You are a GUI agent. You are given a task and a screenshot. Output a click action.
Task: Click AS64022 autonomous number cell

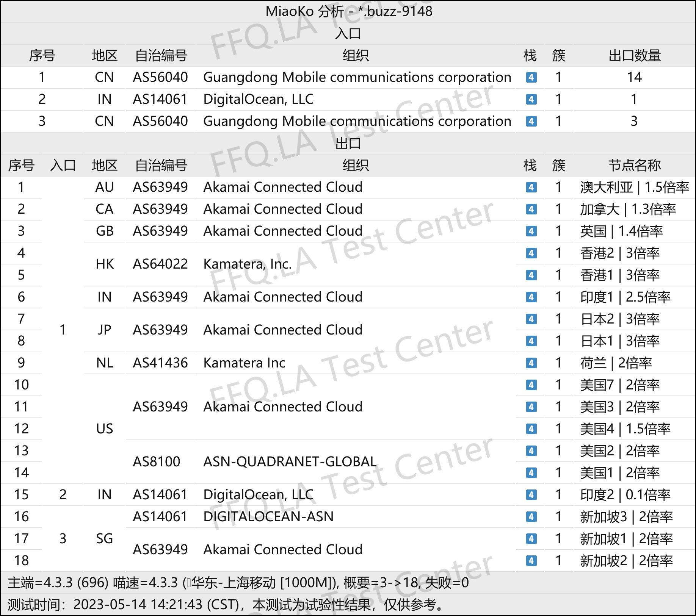[x=160, y=264]
